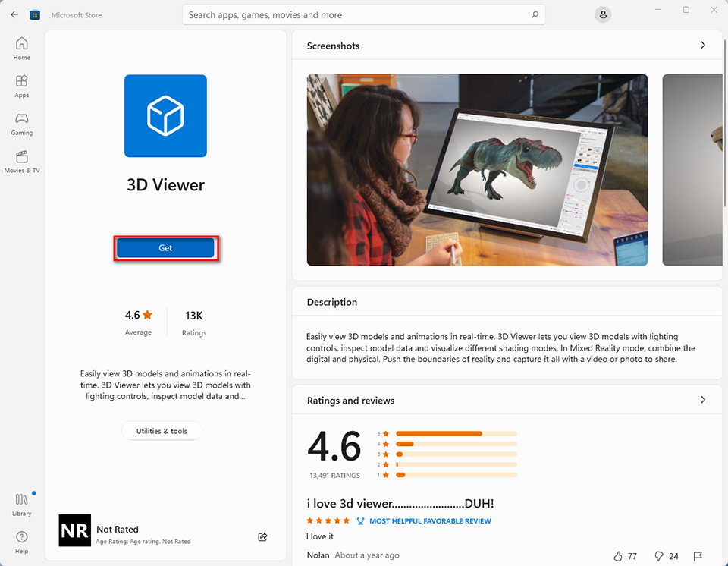Click the reviewer name Nolan
The width and height of the screenshot is (728, 566).
pyautogui.click(x=318, y=555)
